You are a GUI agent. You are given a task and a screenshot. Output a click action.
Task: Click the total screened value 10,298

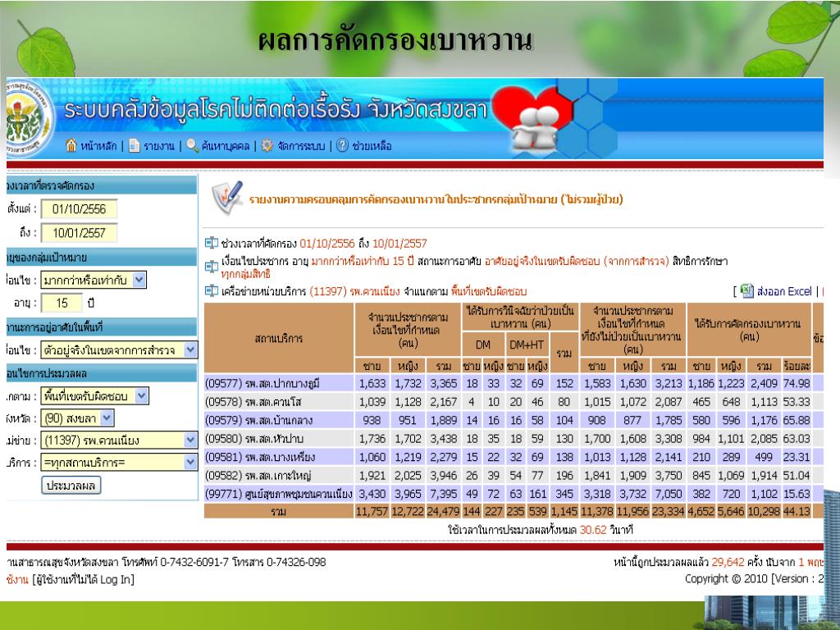[764, 511]
